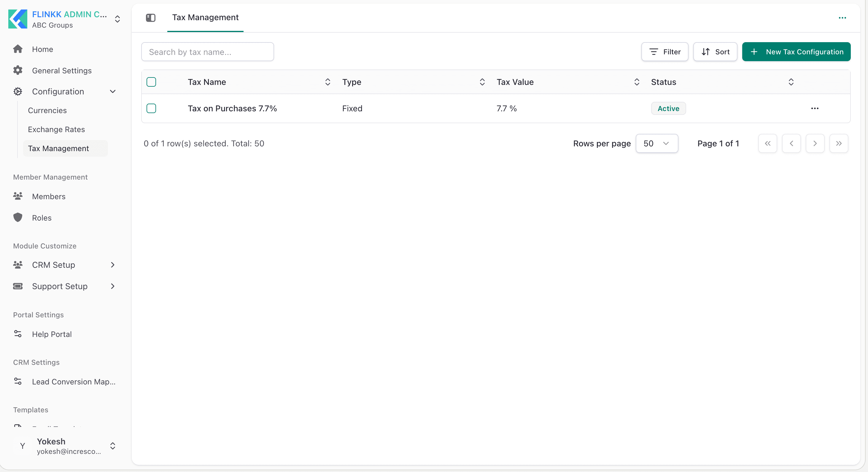Viewport: 868px width, 472px height.
Task: Open row actions for Tax on Purchases
Action: [x=815, y=108]
